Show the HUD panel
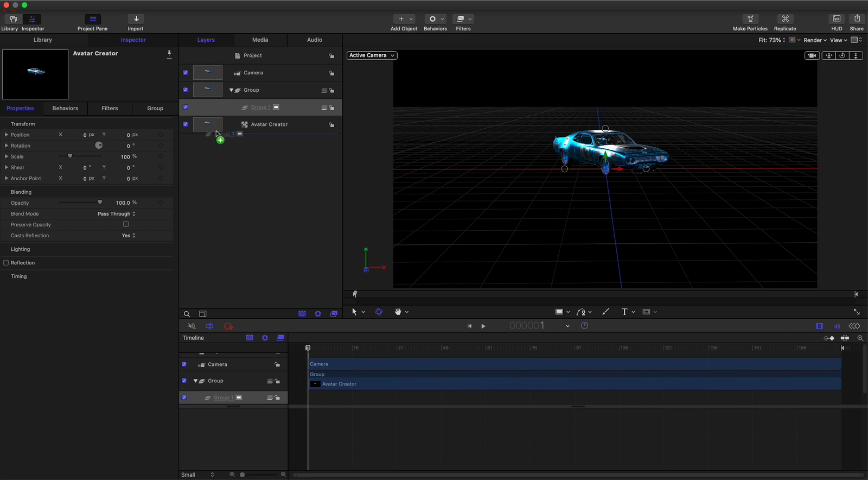The image size is (868, 480). click(837, 19)
